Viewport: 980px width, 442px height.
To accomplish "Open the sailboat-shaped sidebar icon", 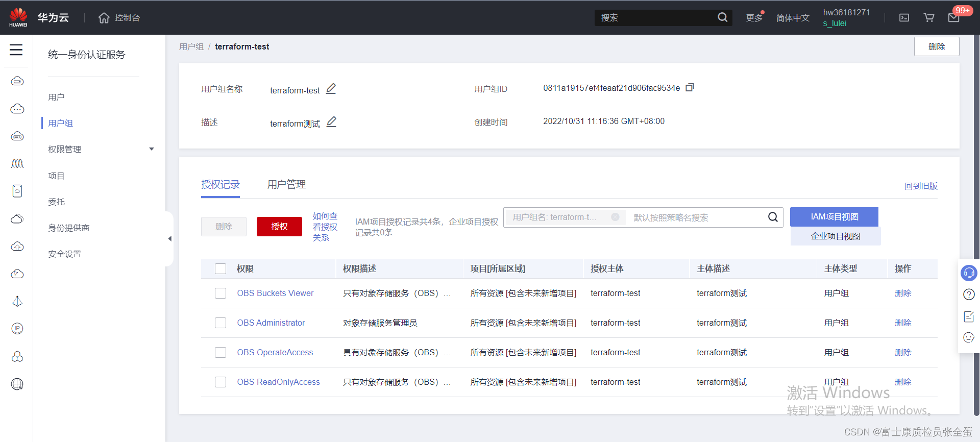I will (17, 301).
